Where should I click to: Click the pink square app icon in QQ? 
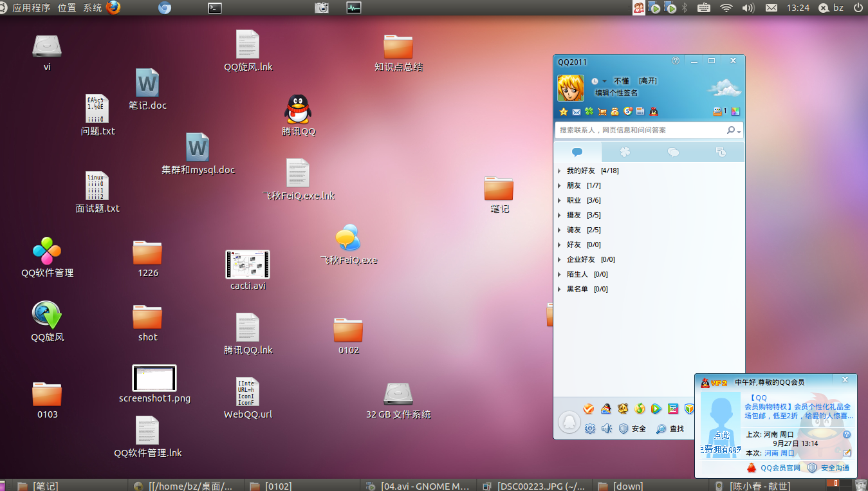point(672,409)
